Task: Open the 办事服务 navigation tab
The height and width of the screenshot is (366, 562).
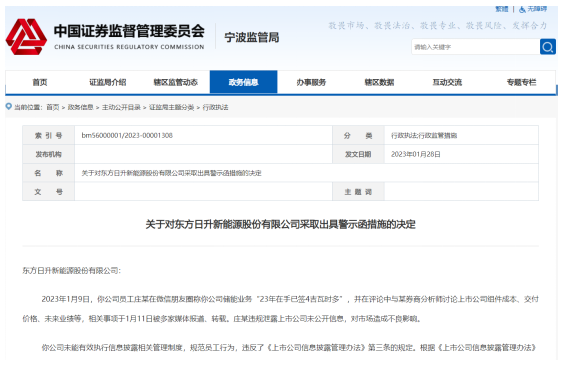Action: point(311,82)
